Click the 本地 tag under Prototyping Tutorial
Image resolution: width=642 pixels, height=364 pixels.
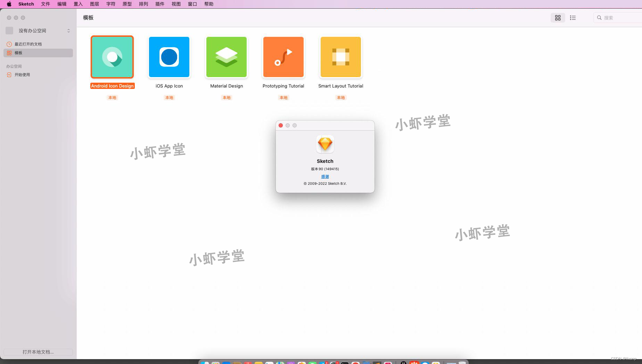[283, 98]
